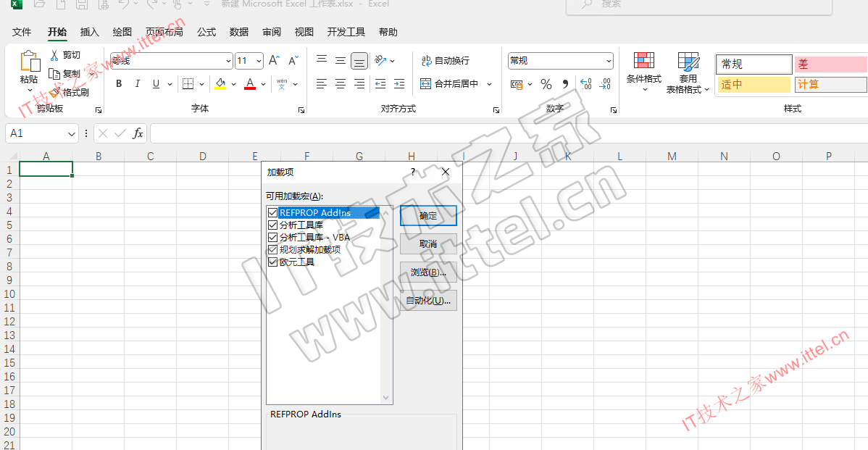Apply the yellow fill color
Screen dimensions: 868x450
point(220,84)
